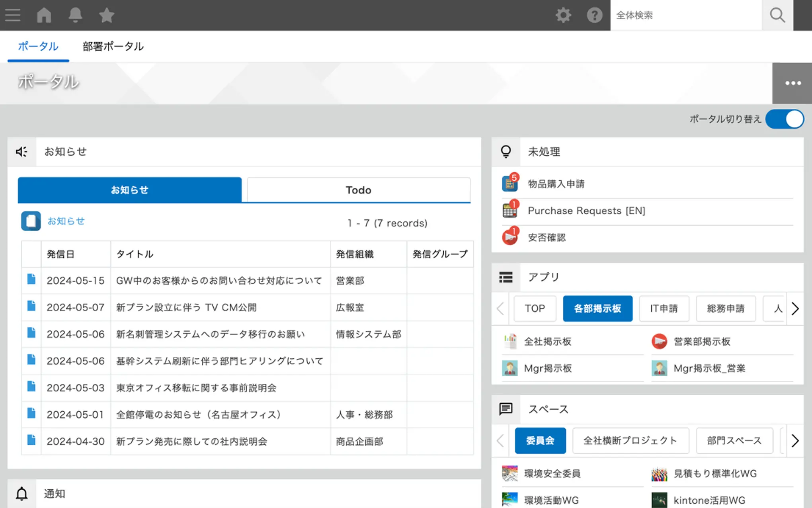Open the three-dots portal options menu

[792, 83]
